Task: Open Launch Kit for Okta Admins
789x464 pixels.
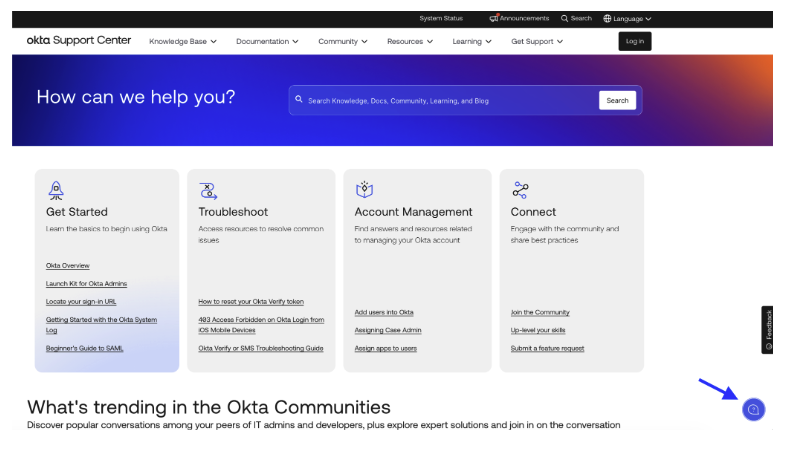Action: pos(86,284)
